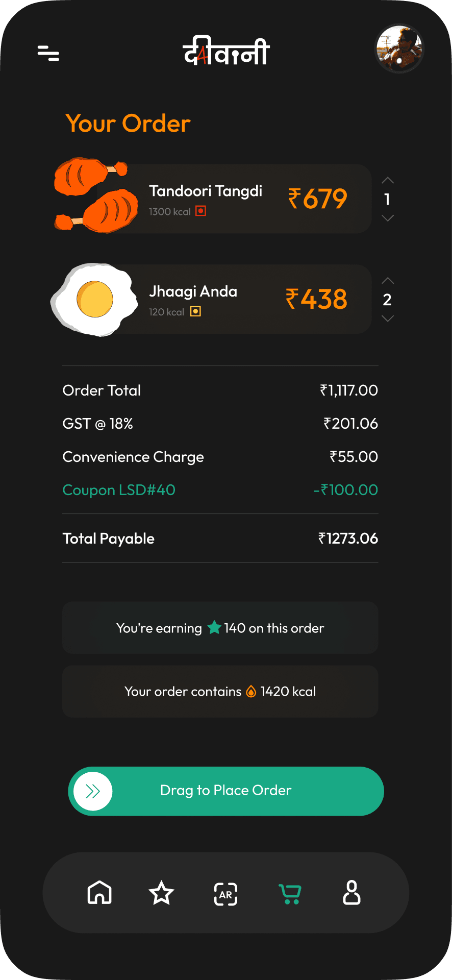Tap the Jhaagi Anda item name
Viewport: 452px width, 980px height.
(x=193, y=291)
